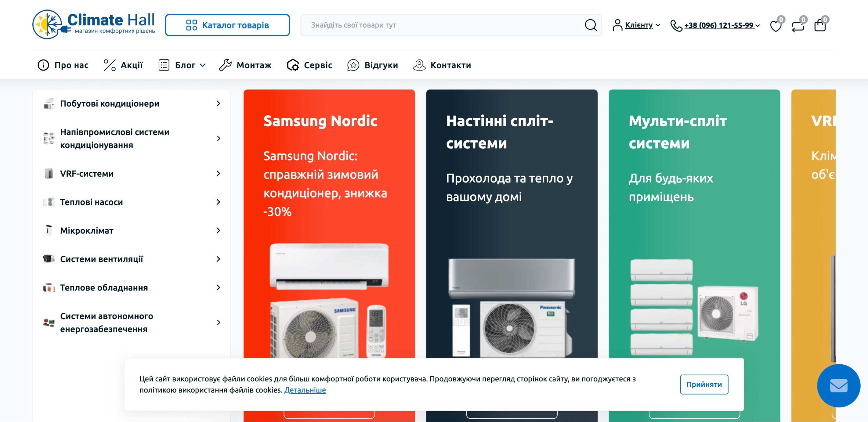Click the Climate Hall logo
The width and height of the screenshot is (868, 422).
pos(94,24)
